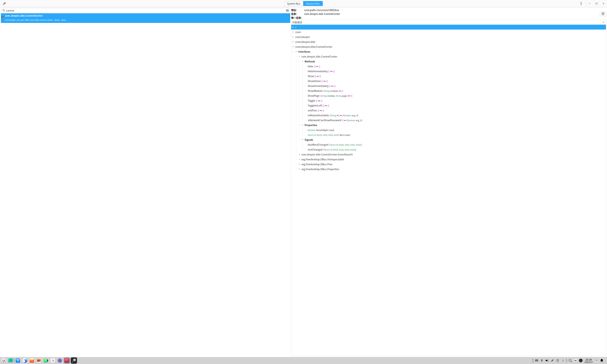
Task: Click the volume icon in the system tray
Action: [x=547, y=361]
